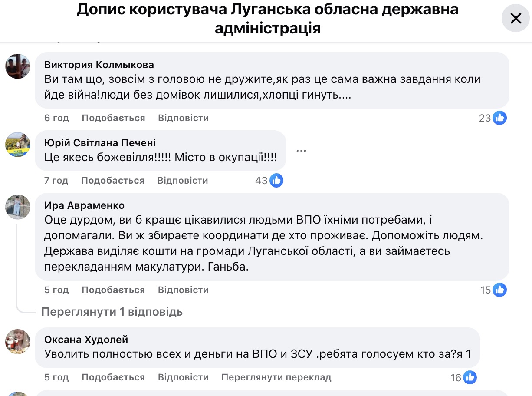Click the blue like icon showing 43 reactions
Screen dimensions: 532x396
(276, 180)
